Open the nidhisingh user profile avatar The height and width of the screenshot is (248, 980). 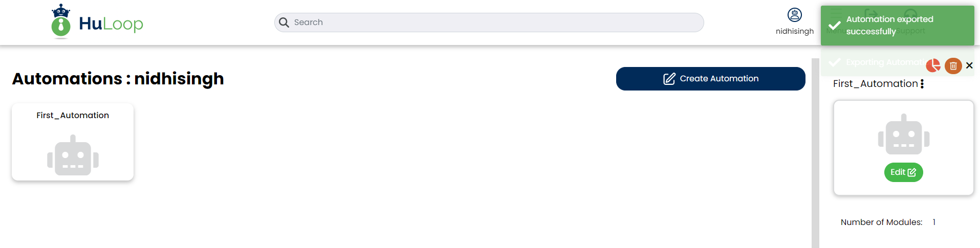795,15
